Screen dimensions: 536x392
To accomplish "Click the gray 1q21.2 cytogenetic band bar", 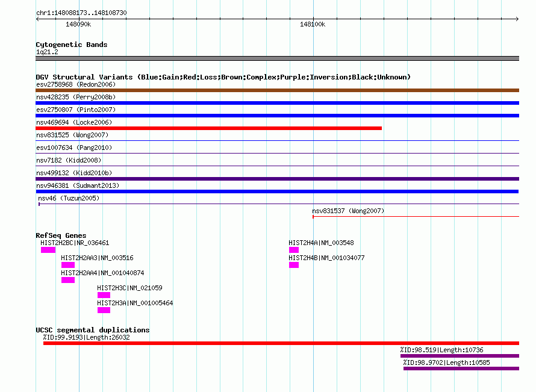I will tap(277, 58).
